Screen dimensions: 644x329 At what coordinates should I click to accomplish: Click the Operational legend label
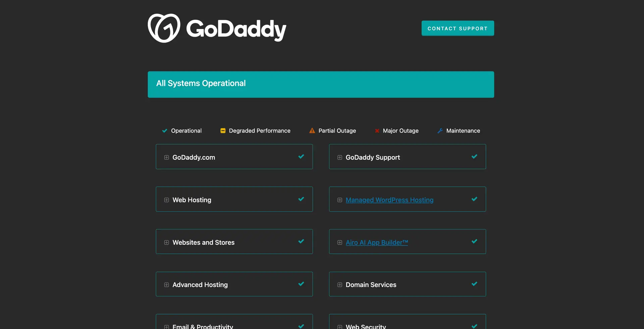pyautogui.click(x=186, y=131)
